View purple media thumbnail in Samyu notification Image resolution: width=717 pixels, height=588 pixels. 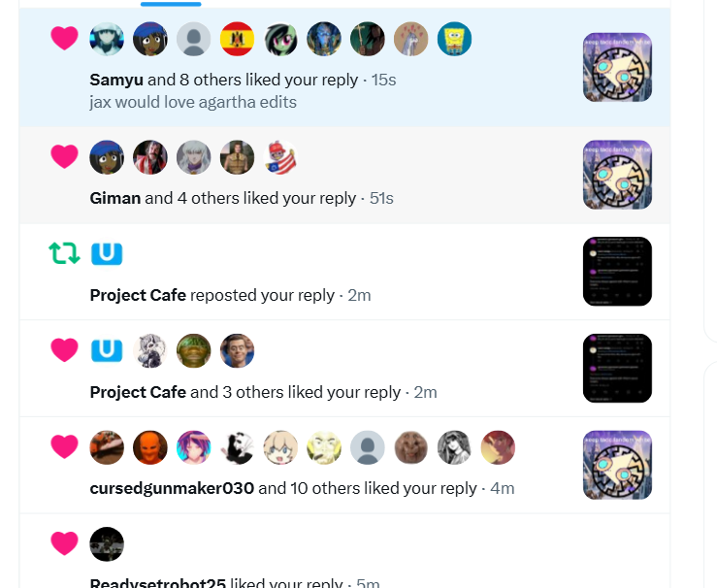617,67
